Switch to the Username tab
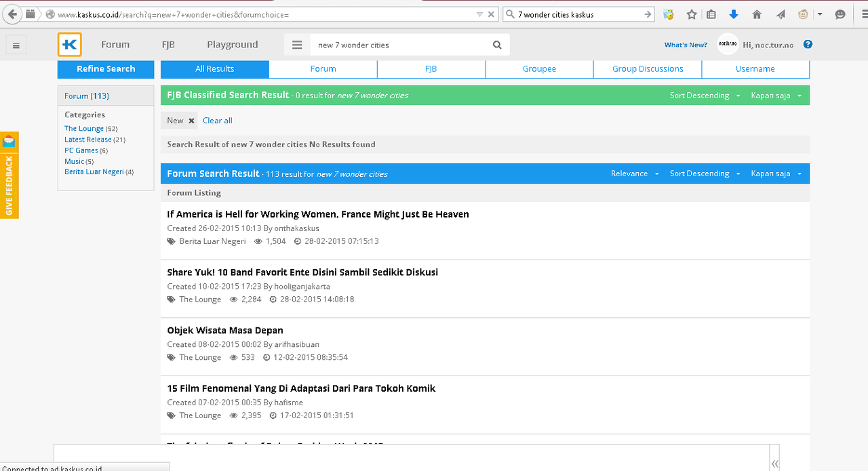Viewport: 868px width, 471px height. [x=755, y=69]
